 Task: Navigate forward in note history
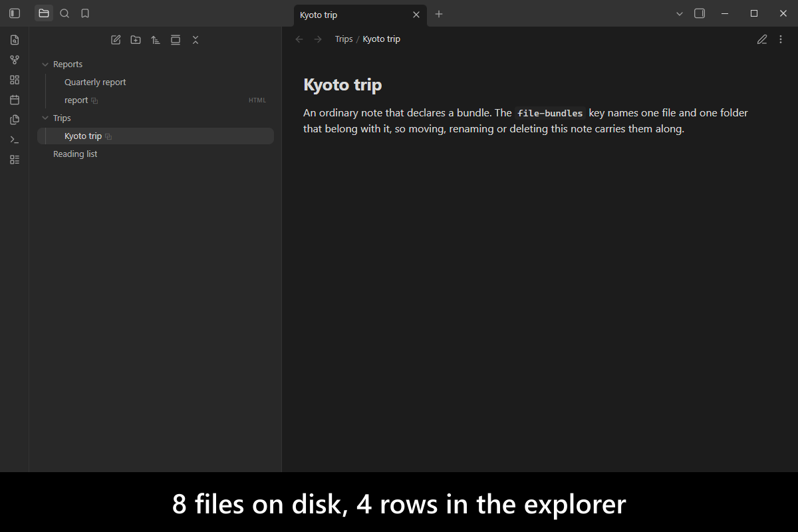coord(318,39)
